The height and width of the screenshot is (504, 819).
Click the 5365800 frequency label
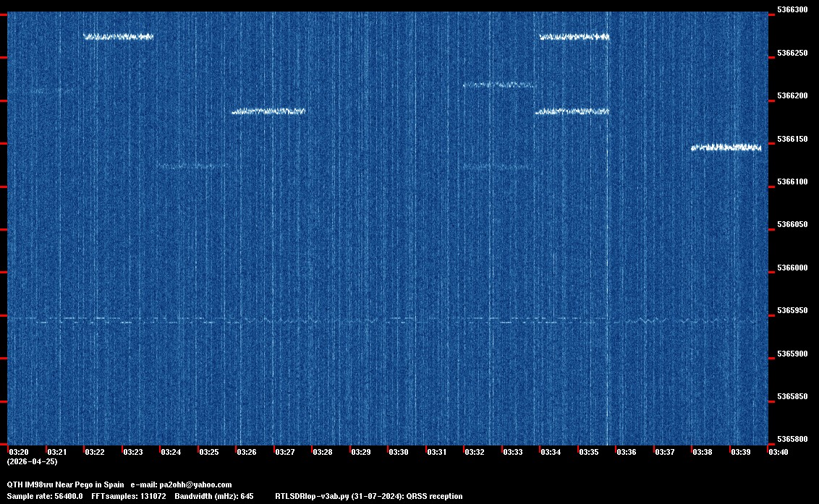(x=792, y=440)
